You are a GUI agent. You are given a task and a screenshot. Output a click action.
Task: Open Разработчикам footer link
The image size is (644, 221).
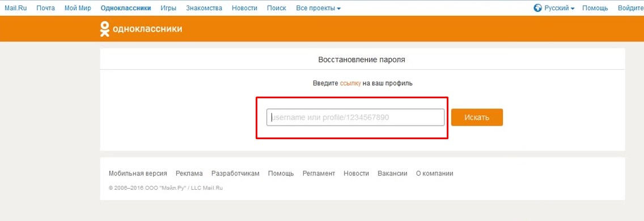coord(235,174)
